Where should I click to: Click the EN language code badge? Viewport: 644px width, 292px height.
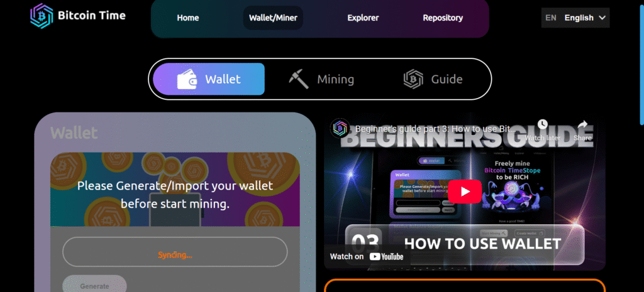click(551, 18)
